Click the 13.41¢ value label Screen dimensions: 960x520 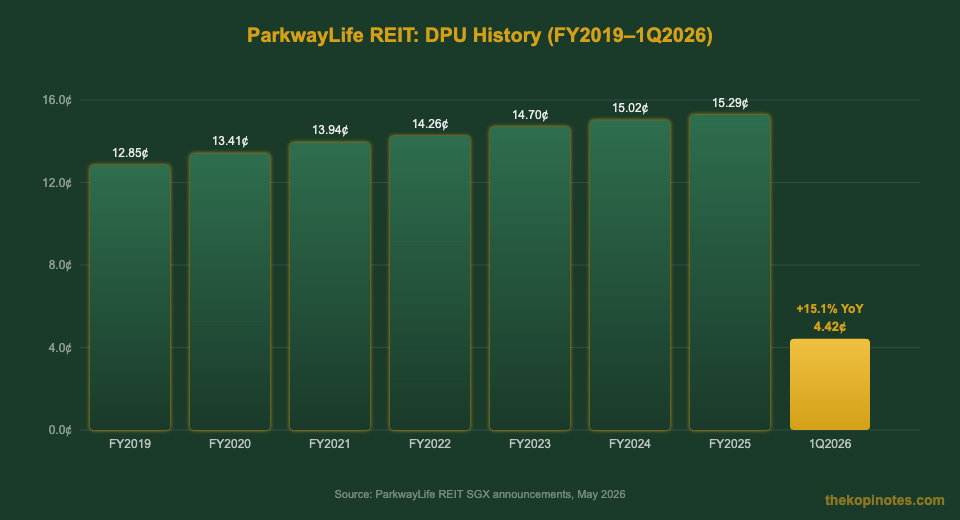click(x=230, y=141)
